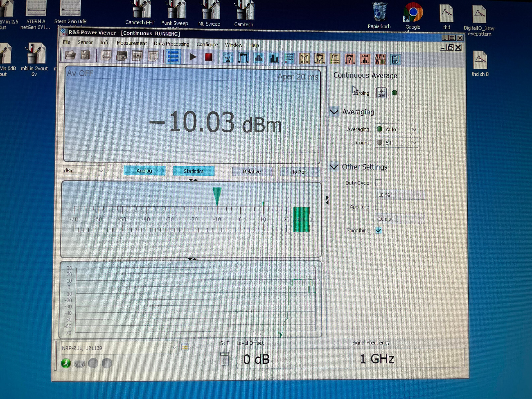Click the to Ref. button
532x399 pixels.
(x=300, y=172)
